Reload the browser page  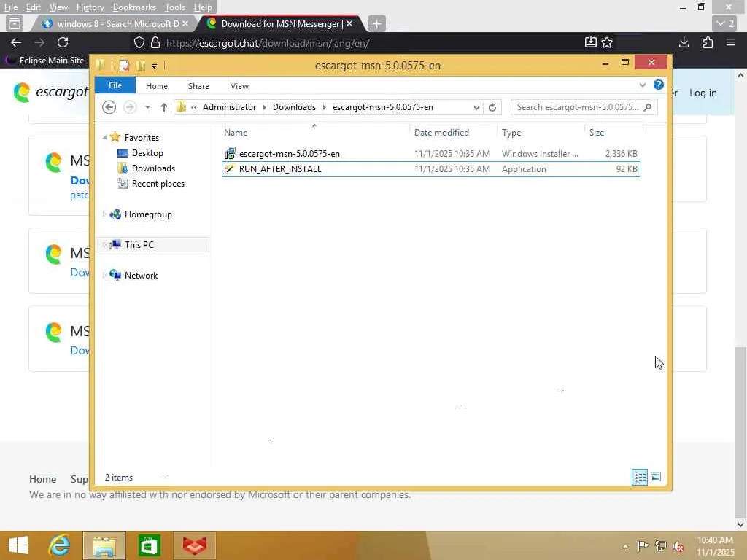click(x=63, y=43)
